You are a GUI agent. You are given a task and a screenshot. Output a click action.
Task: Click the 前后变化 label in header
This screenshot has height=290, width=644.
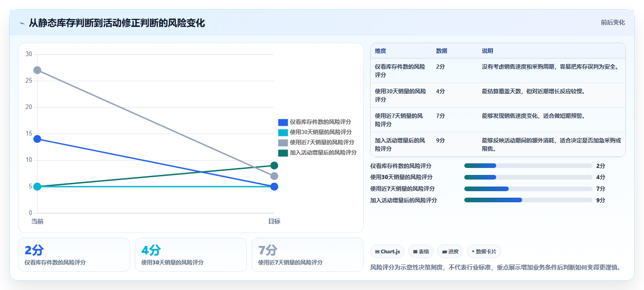(x=612, y=22)
